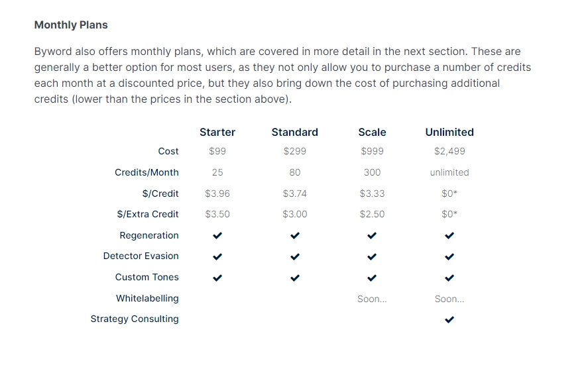Click the Unlimited plan Custom Tones checkmark
Viewport: 588px width, 381px height.
click(449, 278)
